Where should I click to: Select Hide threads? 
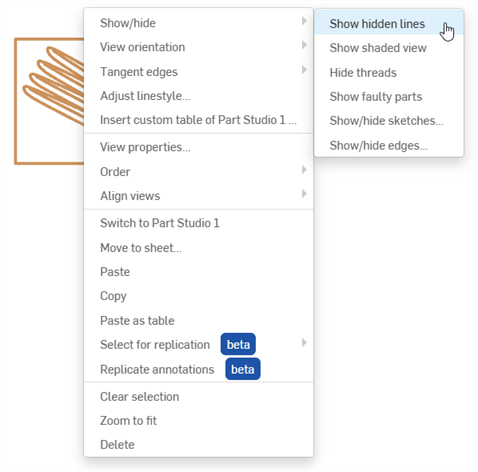(x=389, y=72)
